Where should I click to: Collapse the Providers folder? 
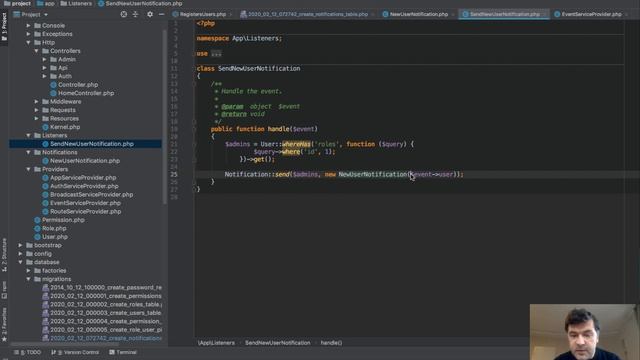(29, 169)
